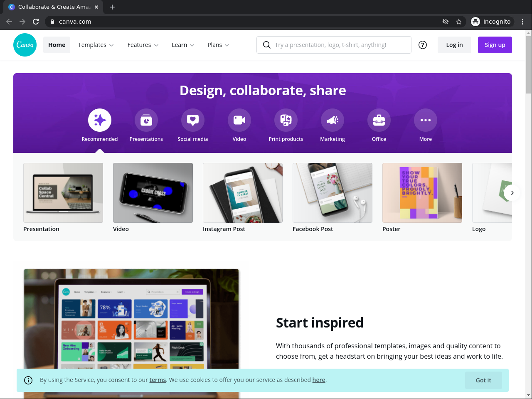Click the purple Sign up button
This screenshot has height=399, width=532.
click(x=495, y=45)
